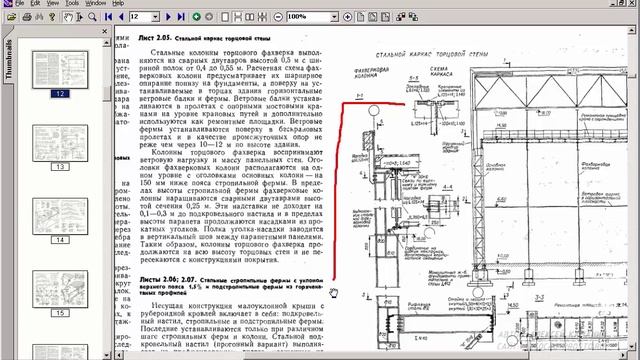The image size is (640, 360).
Task: Click the question mark Help icon
Action: click(x=52, y=17)
